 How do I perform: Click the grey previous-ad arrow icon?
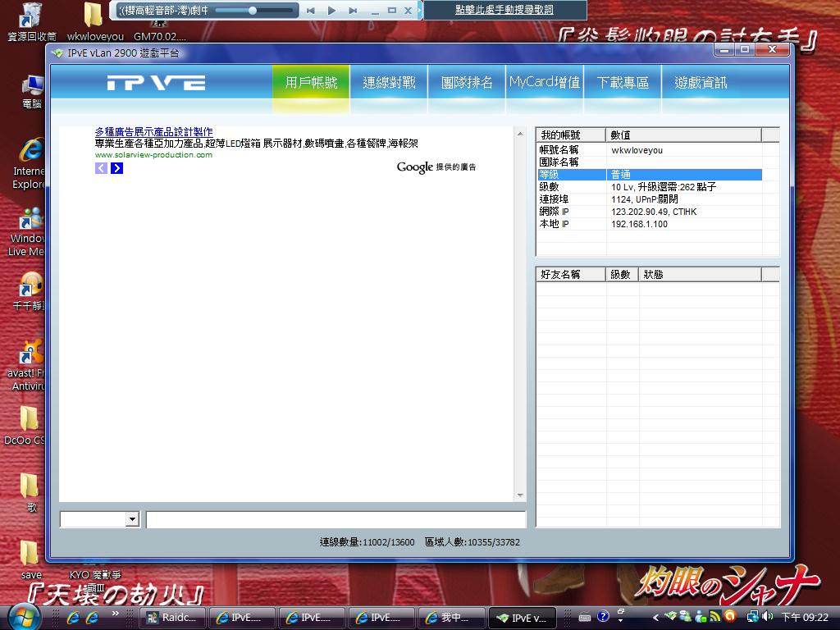pyautogui.click(x=101, y=168)
